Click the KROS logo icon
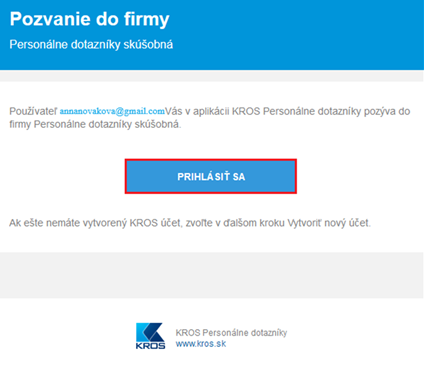Screen dimensions: 424x365 150,336
